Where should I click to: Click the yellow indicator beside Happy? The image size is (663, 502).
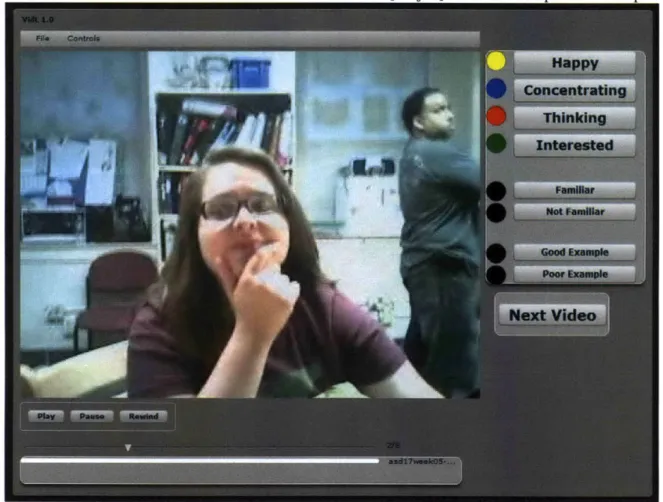coord(496,61)
